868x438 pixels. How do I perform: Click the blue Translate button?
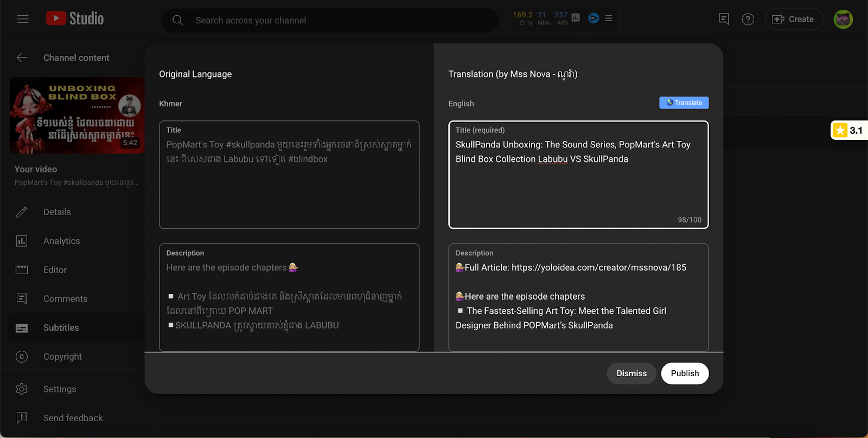(684, 102)
